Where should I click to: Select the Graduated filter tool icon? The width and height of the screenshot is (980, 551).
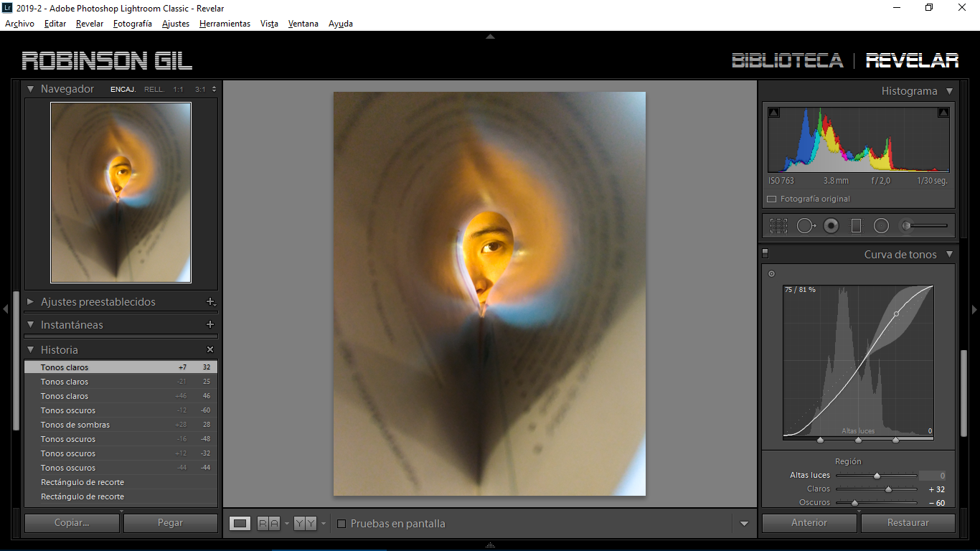point(856,226)
